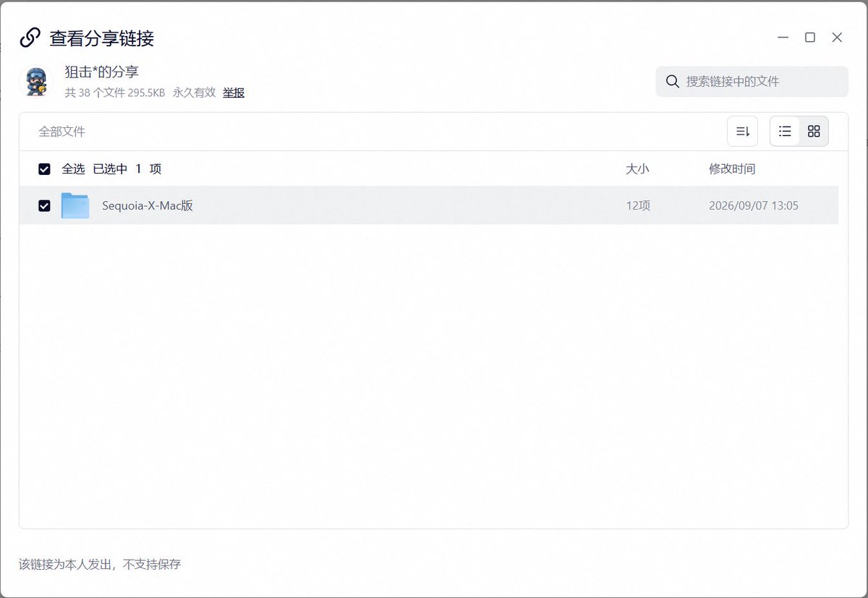Switch to grid view
This screenshot has width=868, height=598.
click(814, 132)
